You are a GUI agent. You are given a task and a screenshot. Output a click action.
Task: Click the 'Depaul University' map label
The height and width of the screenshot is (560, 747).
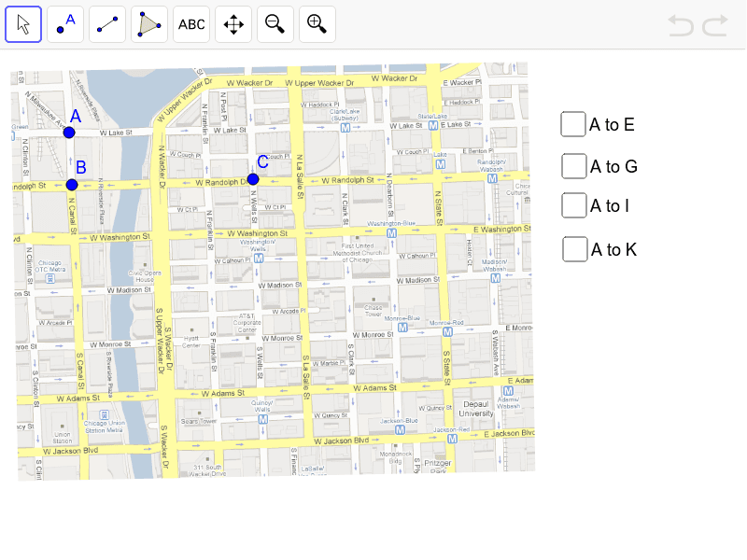click(476, 409)
